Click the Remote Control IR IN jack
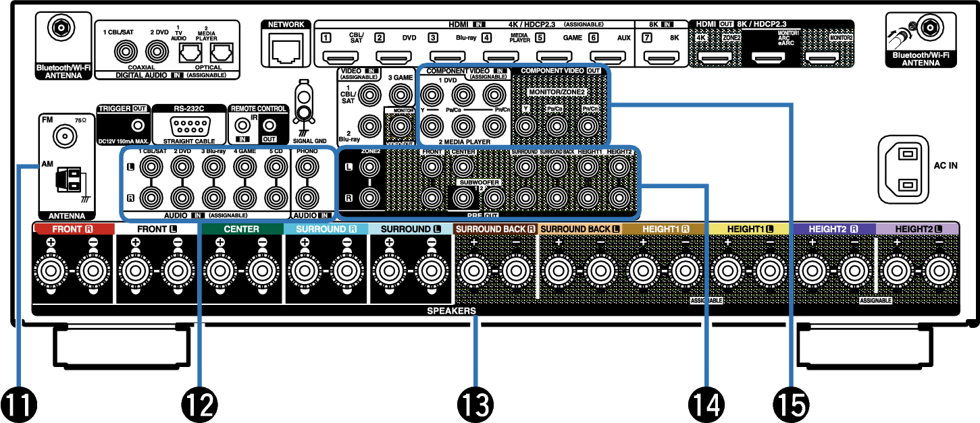The width and height of the screenshot is (980, 423). (x=240, y=125)
